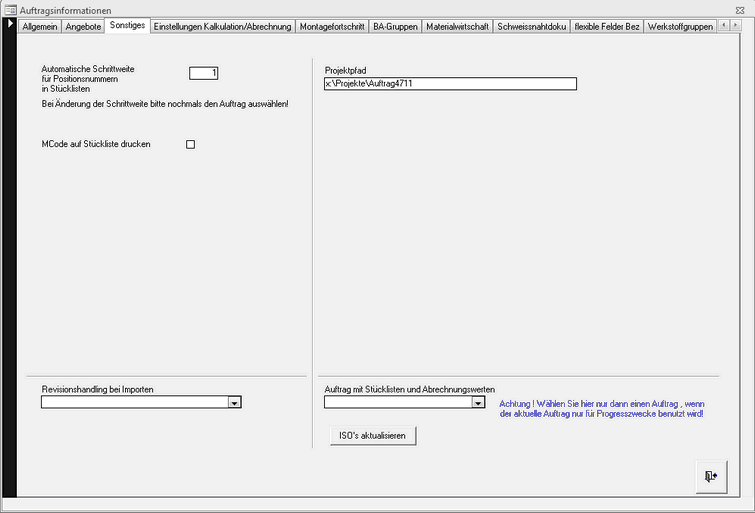Enable MCode auf Stückliste drucken checkbox

click(190, 145)
